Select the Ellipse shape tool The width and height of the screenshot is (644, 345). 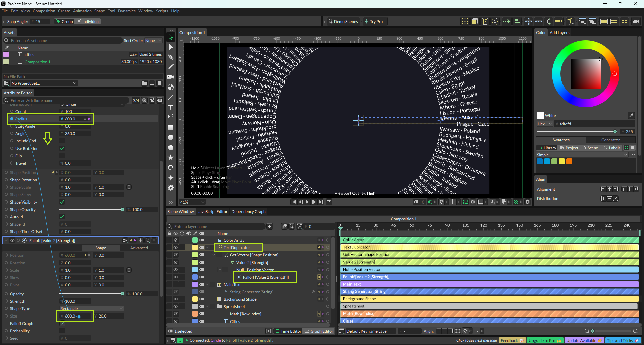171,137
